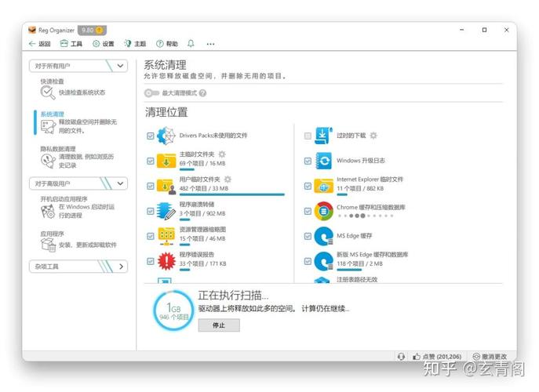Uncheck 程序崩溃转储 checkbox
The image size is (539, 392).
(151, 211)
